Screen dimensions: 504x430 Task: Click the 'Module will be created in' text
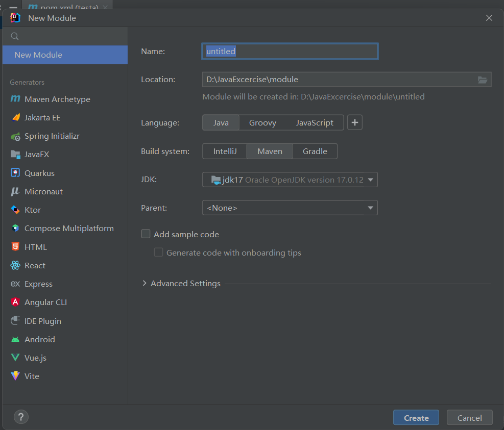coord(314,97)
